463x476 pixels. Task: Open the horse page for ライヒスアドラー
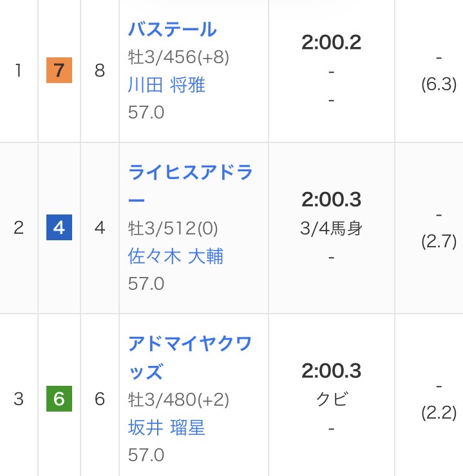[x=190, y=173]
